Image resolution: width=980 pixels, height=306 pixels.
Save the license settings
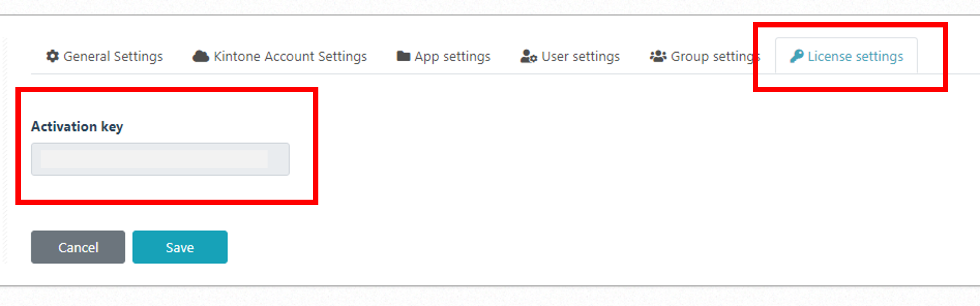pos(180,247)
